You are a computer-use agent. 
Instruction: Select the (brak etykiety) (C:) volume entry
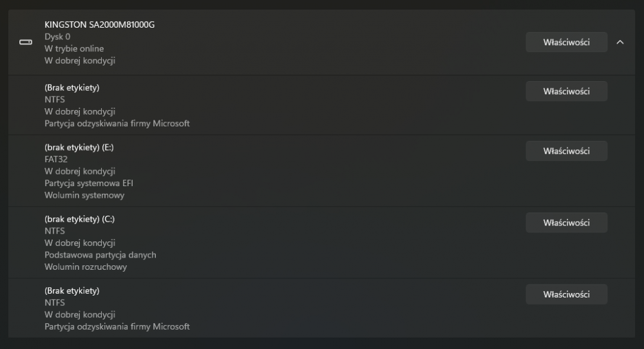click(x=79, y=219)
